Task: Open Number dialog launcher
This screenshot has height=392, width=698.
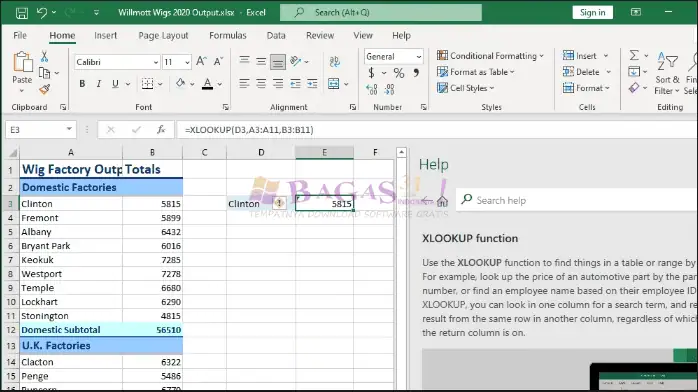Action: click(423, 107)
